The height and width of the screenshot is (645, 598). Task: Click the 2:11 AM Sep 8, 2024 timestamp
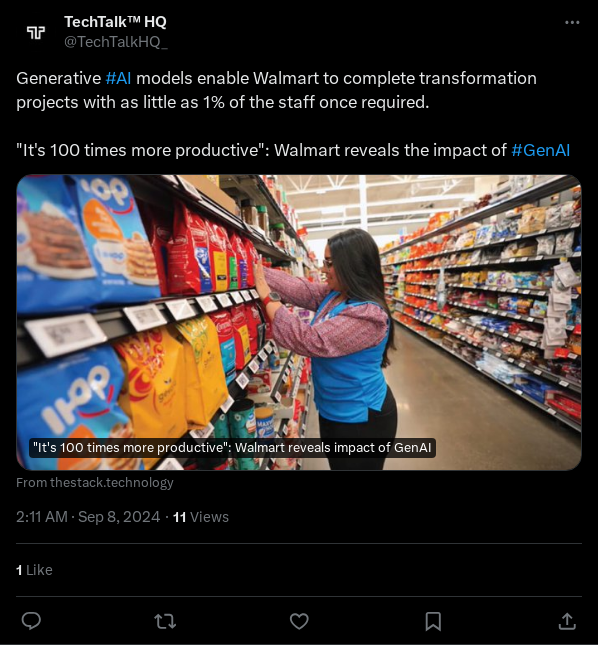tap(88, 517)
